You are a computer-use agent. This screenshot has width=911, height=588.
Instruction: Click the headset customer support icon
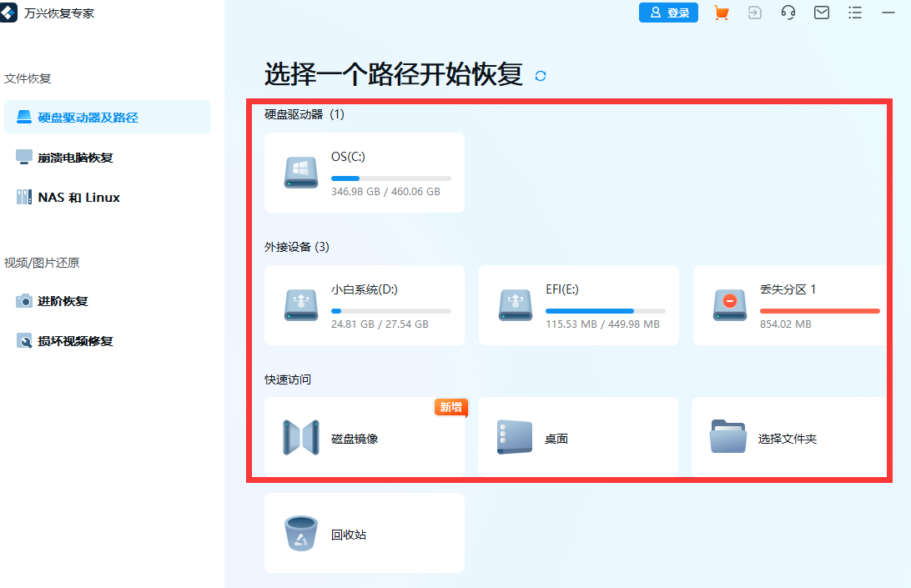(x=788, y=13)
